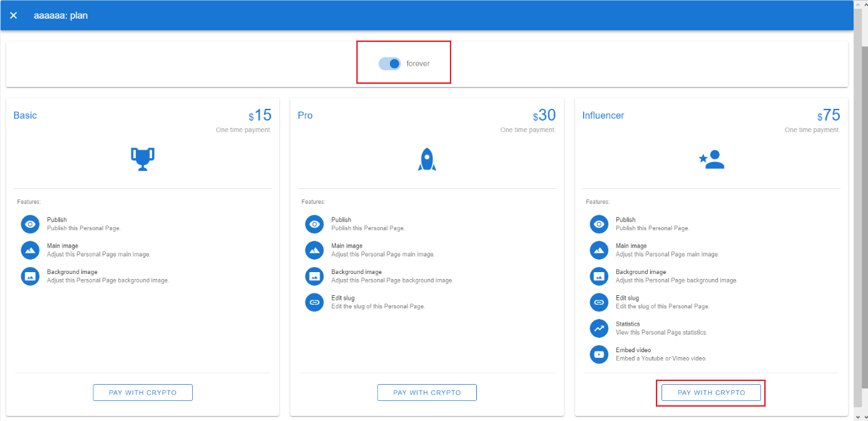Click Embed video YouTube icon
This screenshot has height=421, width=868.
coord(599,354)
